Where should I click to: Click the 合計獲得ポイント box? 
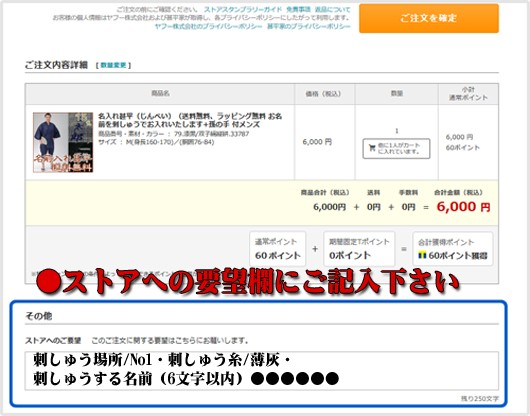(453, 249)
